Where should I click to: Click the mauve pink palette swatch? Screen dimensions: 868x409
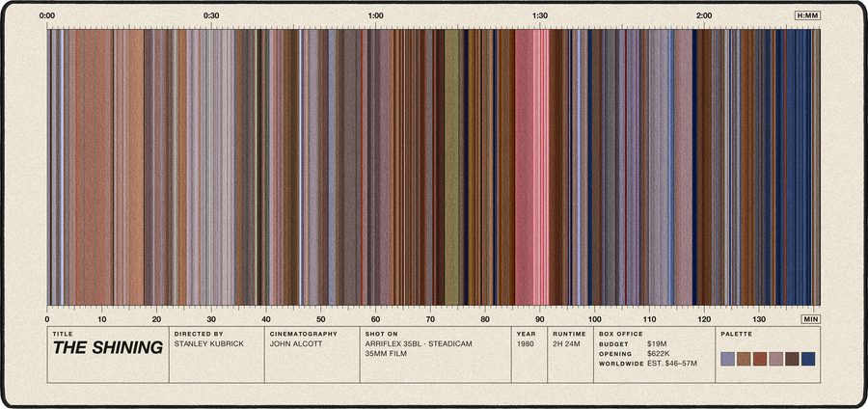point(776,359)
